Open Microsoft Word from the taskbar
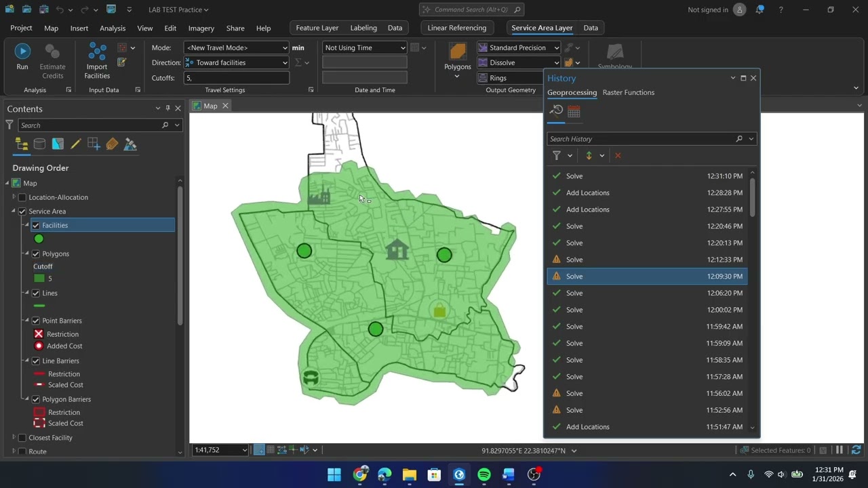The height and width of the screenshot is (488, 868). point(509,474)
